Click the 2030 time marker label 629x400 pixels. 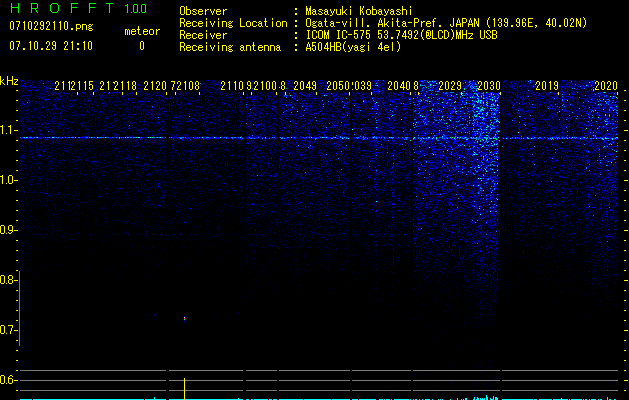click(x=489, y=86)
